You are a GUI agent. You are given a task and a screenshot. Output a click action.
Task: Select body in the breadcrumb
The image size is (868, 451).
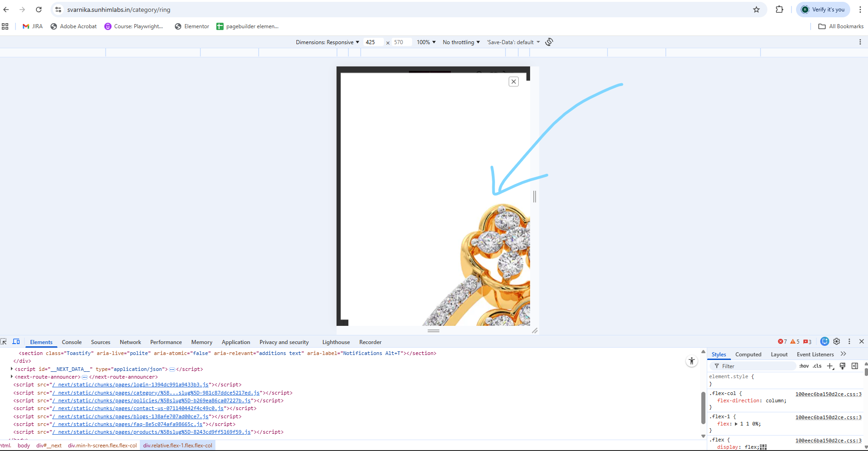24,446
